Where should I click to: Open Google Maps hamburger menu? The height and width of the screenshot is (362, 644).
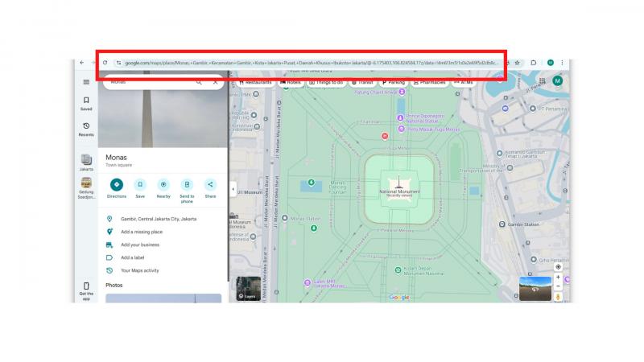[x=86, y=82]
